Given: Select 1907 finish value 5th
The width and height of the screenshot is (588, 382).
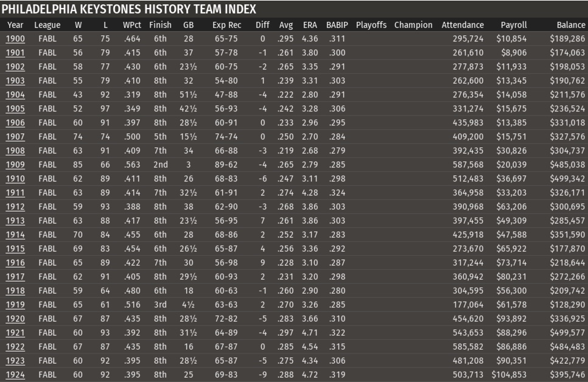Looking at the screenshot, I should click(160, 136).
